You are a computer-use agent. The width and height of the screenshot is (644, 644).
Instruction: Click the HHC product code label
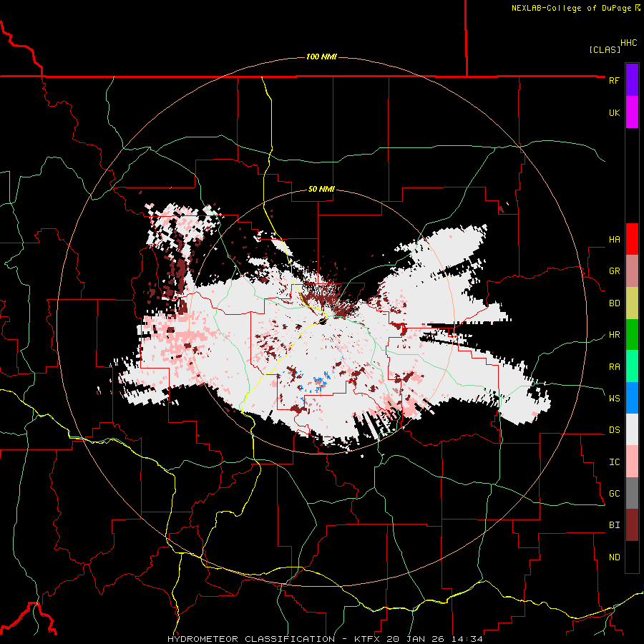629,43
